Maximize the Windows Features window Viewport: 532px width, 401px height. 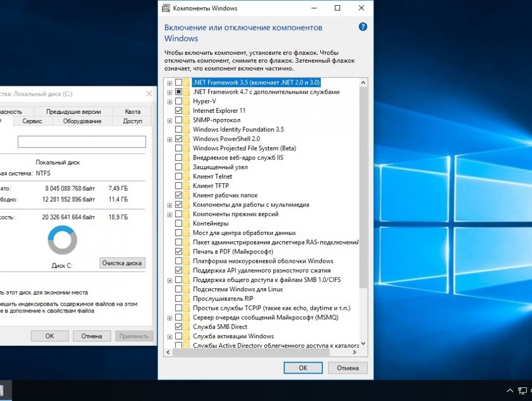pyautogui.click(x=338, y=8)
